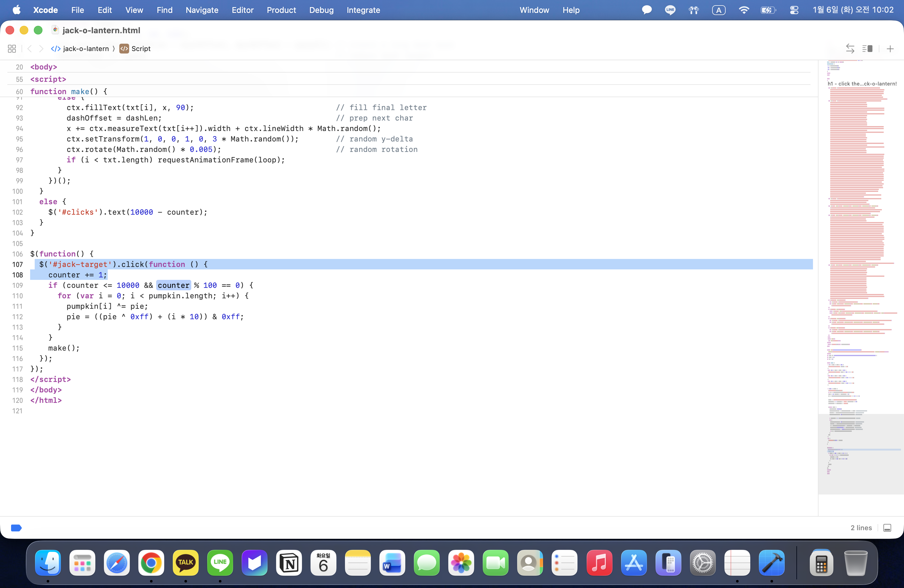This screenshot has height=588, width=904.
Task: Toggle the debug area panel button
Action: [887, 528]
